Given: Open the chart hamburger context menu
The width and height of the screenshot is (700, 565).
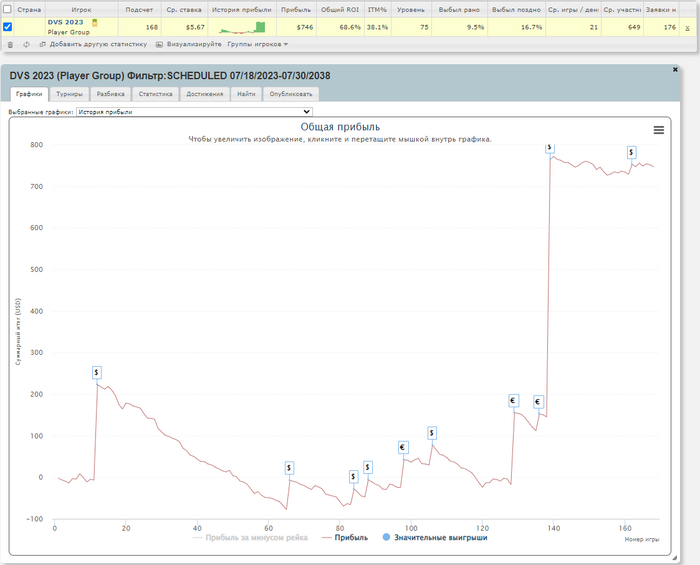Looking at the screenshot, I should click(x=658, y=130).
